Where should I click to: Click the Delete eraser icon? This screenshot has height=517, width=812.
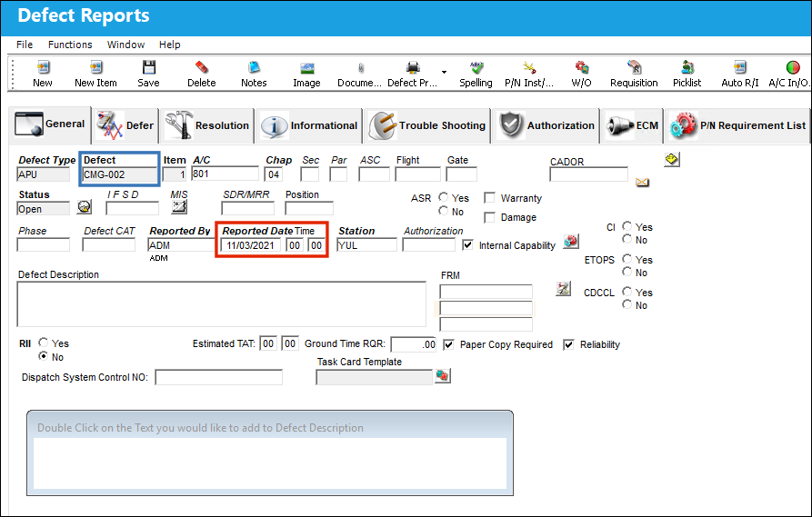pyautogui.click(x=202, y=68)
